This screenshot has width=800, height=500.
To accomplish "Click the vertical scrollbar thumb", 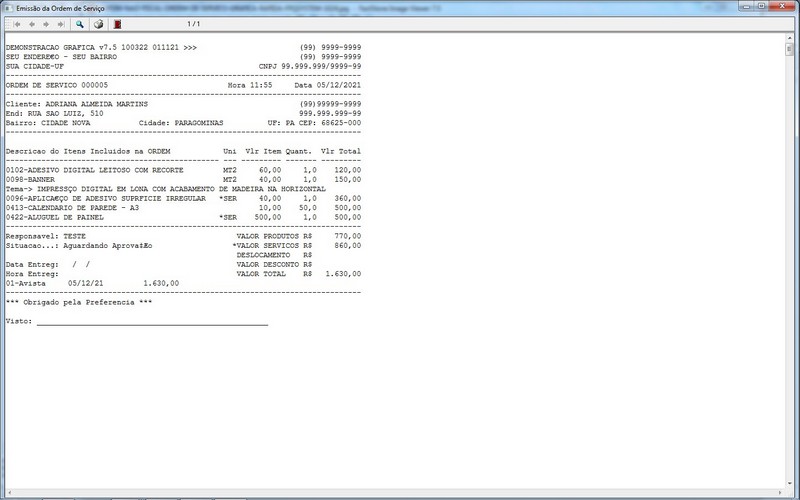I will [789, 49].
